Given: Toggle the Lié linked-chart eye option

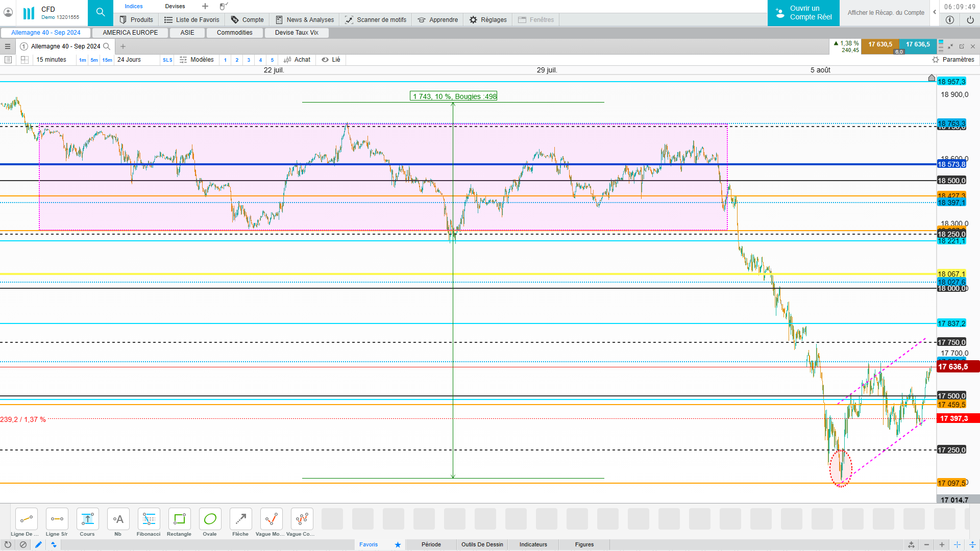Looking at the screenshot, I should [331, 60].
